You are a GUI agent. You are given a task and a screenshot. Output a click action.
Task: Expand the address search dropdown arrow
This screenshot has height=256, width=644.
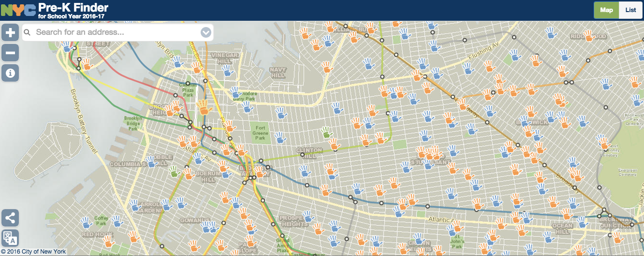click(206, 32)
